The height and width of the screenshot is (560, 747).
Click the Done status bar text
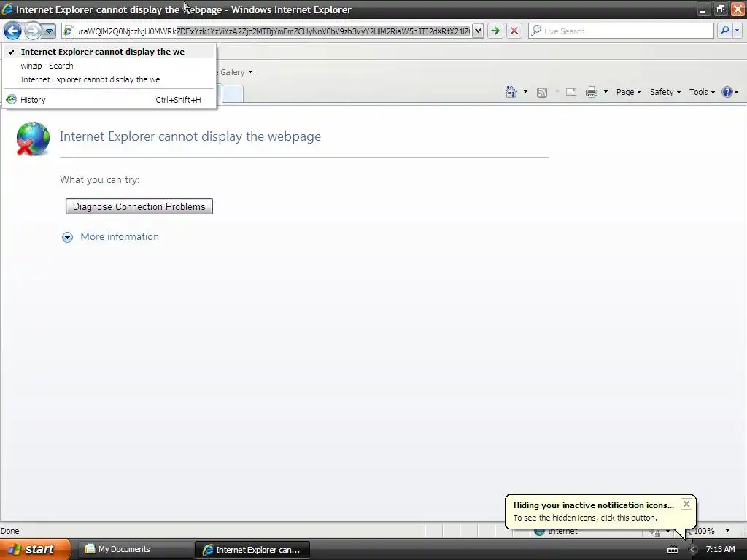pyautogui.click(x=10, y=531)
